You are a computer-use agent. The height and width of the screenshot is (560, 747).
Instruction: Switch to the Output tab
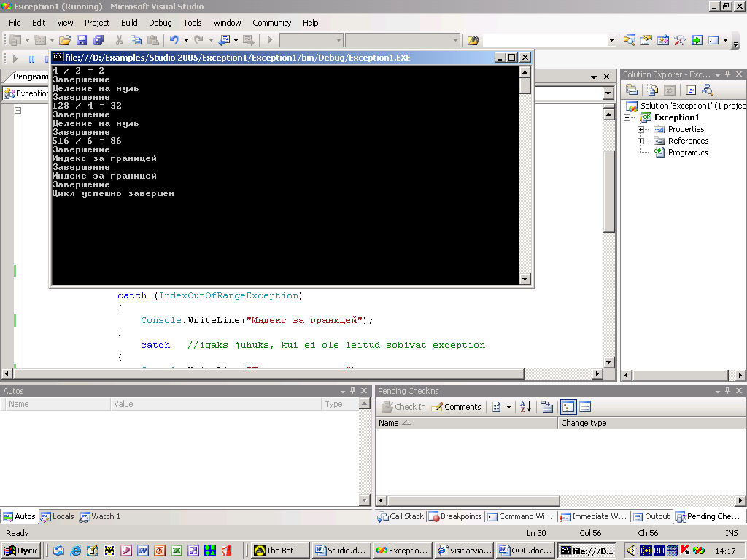651,516
